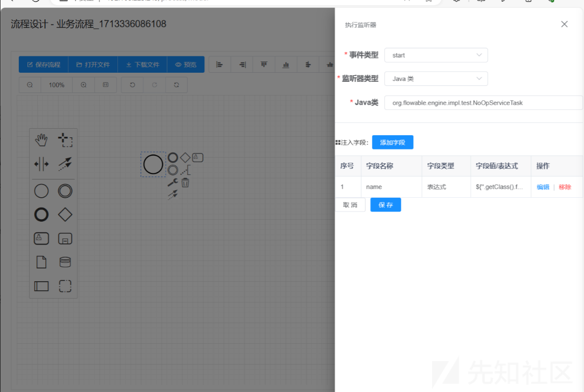
Task: Click the 取消 button
Action: pyautogui.click(x=350, y=205)
